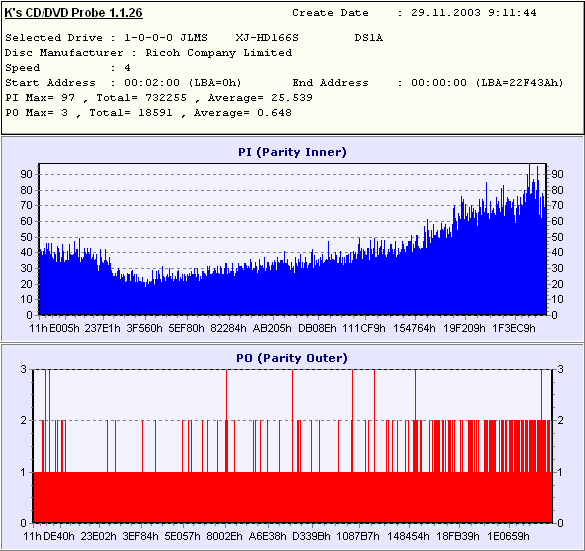Click the PI (Parity Inner) chart title

coord(292,152)
